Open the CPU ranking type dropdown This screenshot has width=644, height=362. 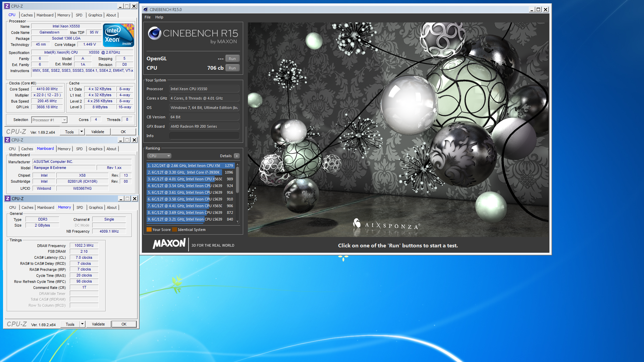click(159, 156)
